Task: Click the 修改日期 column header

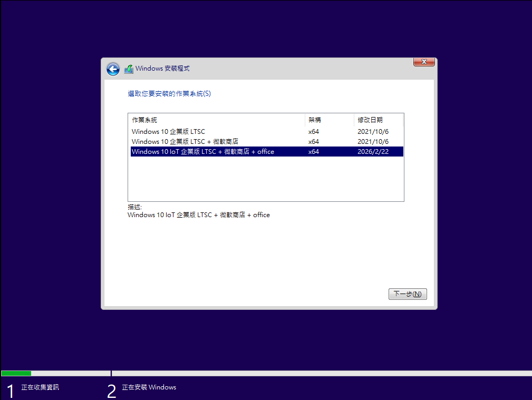Action: tap(378, 120)
